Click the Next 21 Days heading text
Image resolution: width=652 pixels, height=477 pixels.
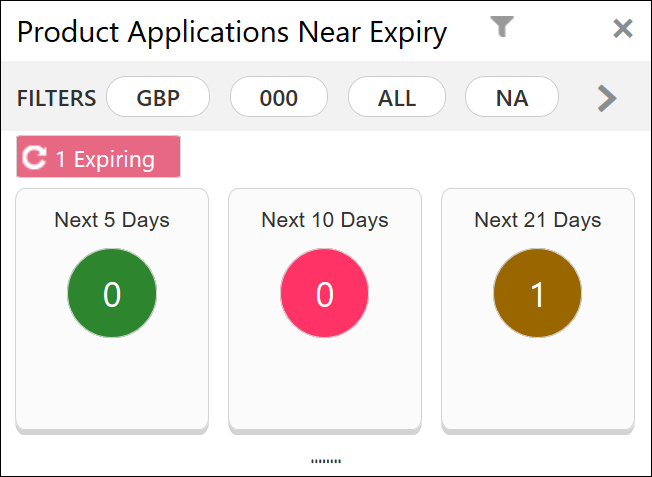click(x=538, y=220)
